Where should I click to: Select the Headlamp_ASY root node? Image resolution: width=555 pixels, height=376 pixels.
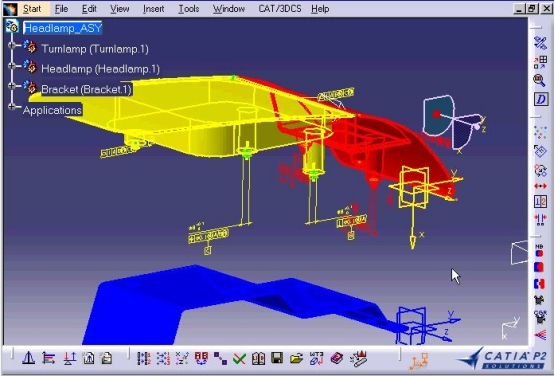pyautogui.click(x=63, y=28)
